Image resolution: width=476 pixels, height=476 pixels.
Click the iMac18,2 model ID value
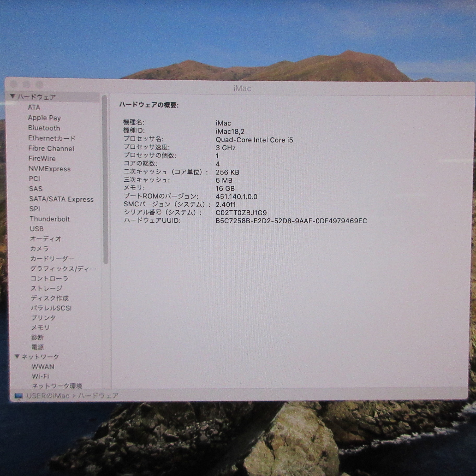pos(230,132)
